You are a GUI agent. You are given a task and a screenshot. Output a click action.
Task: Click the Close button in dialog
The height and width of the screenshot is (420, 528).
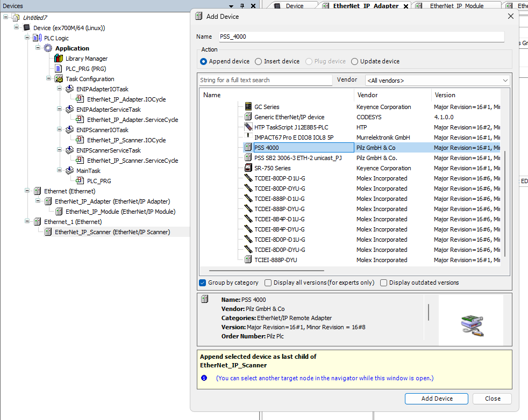click(493, 399)
